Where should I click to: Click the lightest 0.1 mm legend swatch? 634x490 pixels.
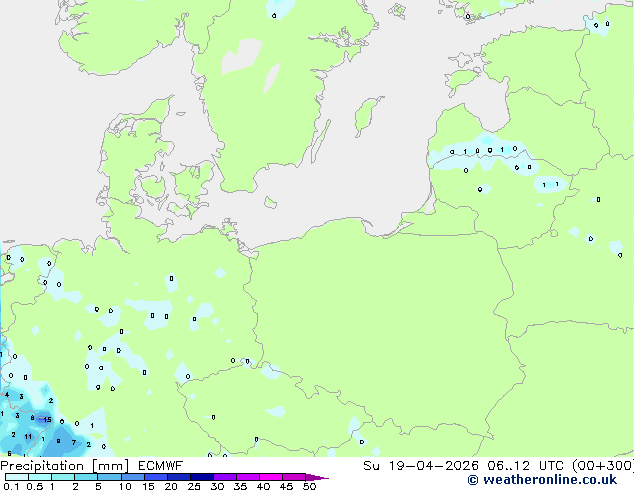pos(17,477)
